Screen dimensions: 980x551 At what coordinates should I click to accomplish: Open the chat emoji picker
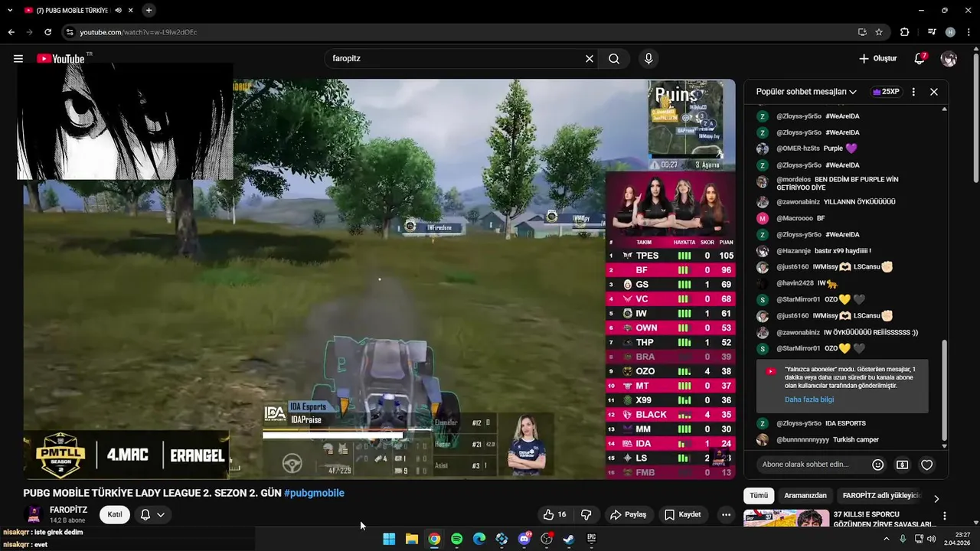[x=878, y=465]
